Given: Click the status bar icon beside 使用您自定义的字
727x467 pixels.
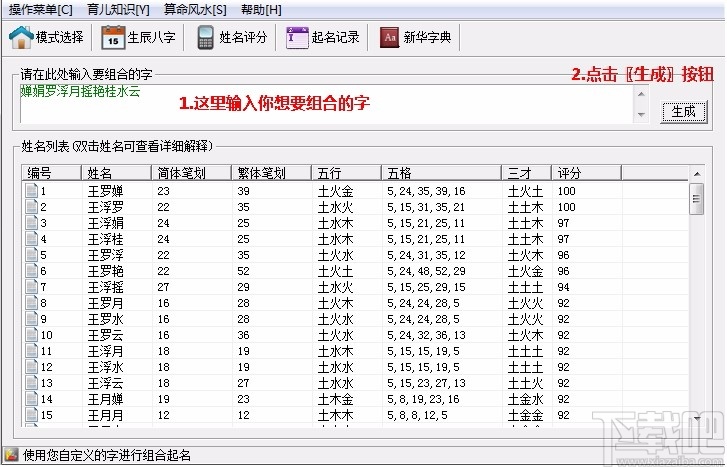Looking at the screenshot, I should click(x=12, y=454).
